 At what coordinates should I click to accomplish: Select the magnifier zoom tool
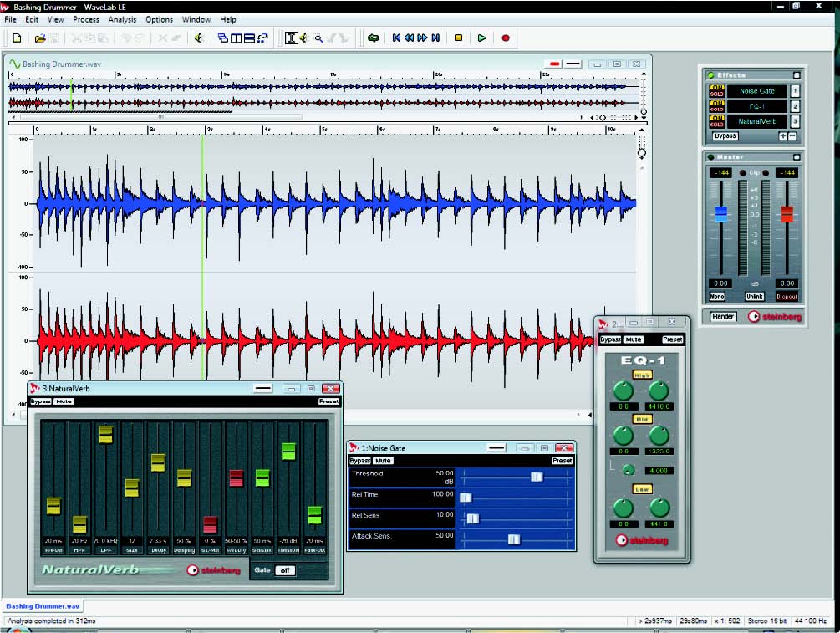click(318, 38)
